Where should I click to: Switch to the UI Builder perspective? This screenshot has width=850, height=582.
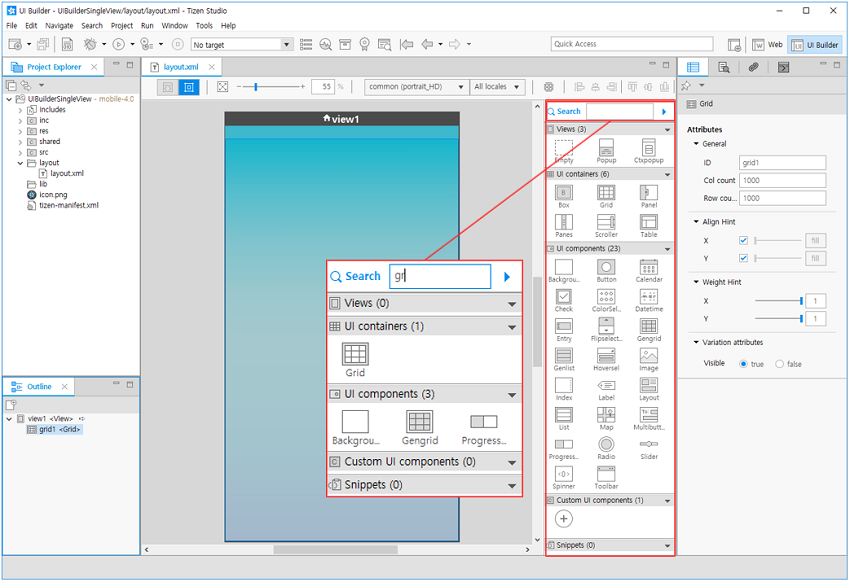pos(815,45)
